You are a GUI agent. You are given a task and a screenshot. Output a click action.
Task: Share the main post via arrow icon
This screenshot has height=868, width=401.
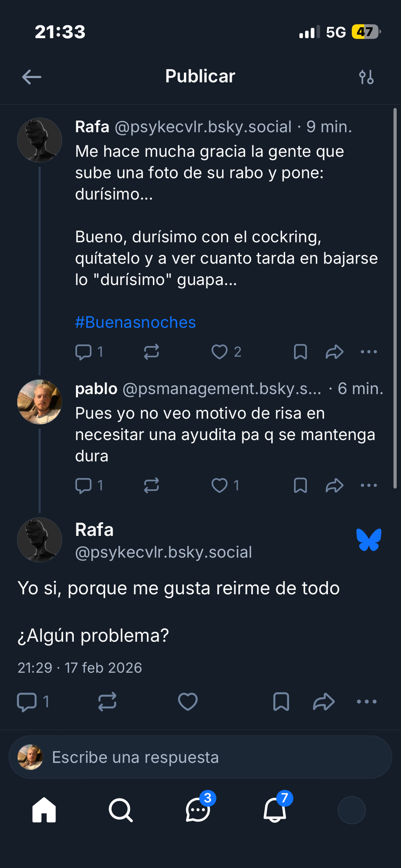pos(324,702)
